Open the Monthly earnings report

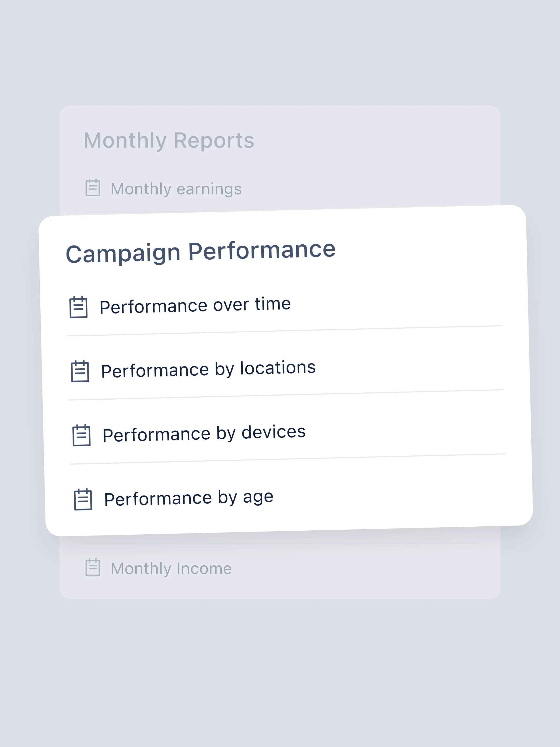click(x=176, y=189)
